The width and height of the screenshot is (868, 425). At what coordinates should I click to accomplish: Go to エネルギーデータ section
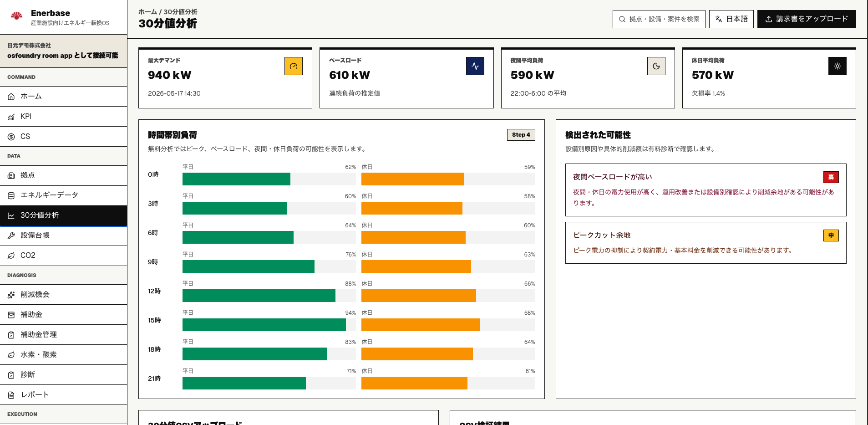coord(64,195)
